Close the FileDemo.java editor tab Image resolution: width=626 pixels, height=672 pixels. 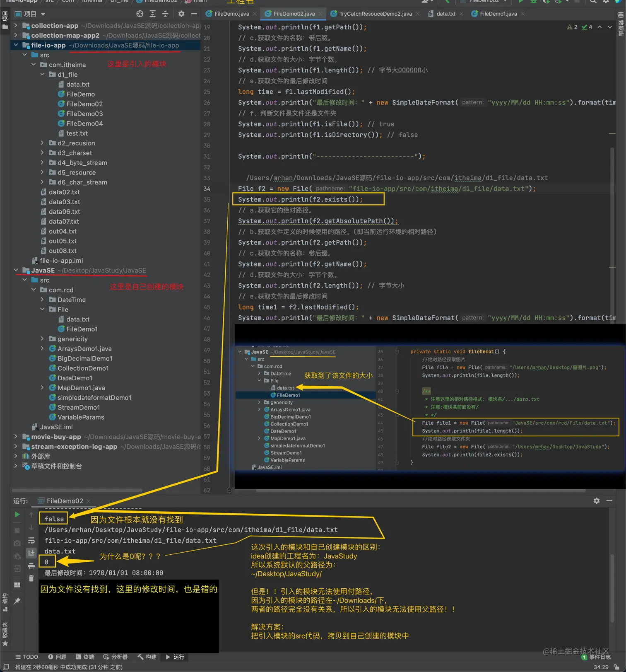pos(255,14)
